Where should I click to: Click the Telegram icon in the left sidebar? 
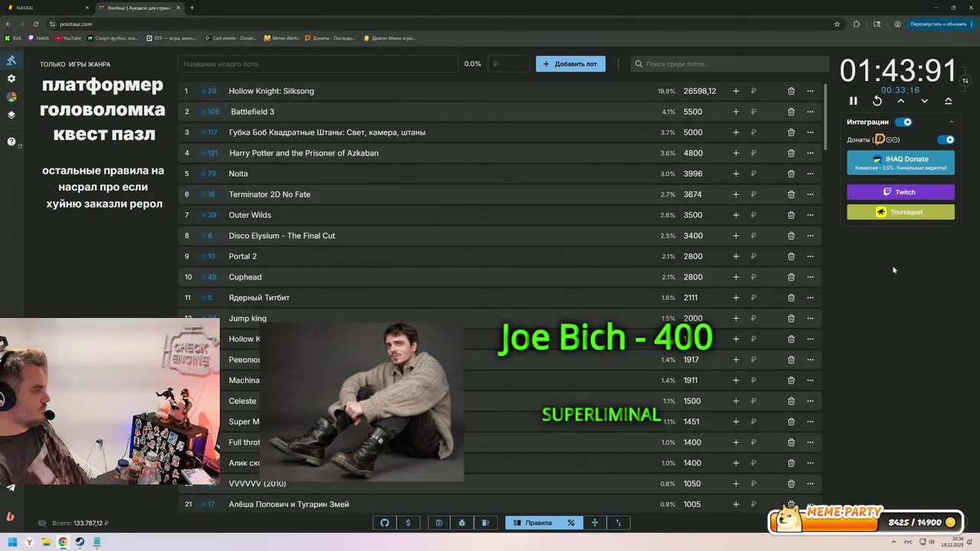[x=11, y=487]
